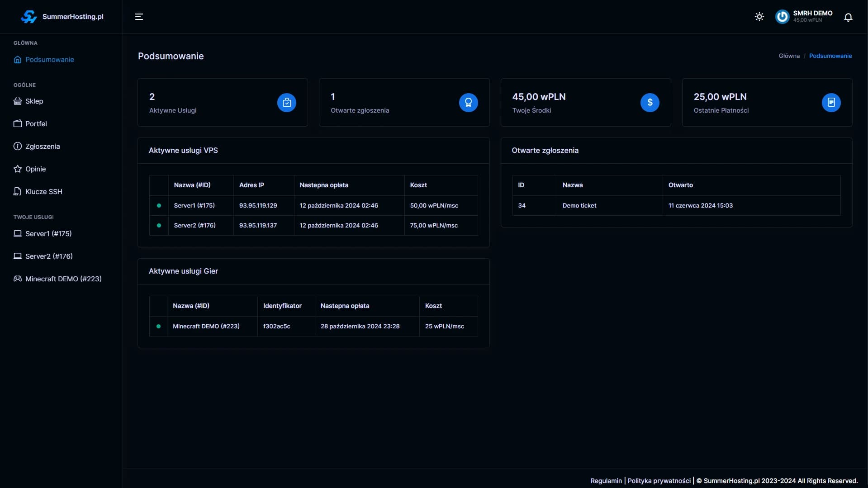Click identifier f302ac5c

coord(277,327)
